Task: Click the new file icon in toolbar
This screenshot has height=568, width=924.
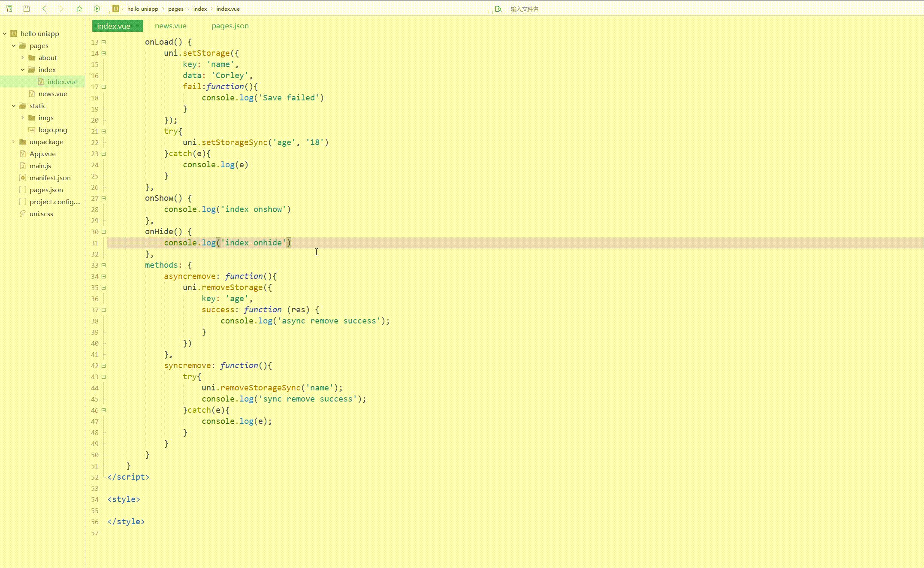Action: pyautogui.click(x=9, y=9)
